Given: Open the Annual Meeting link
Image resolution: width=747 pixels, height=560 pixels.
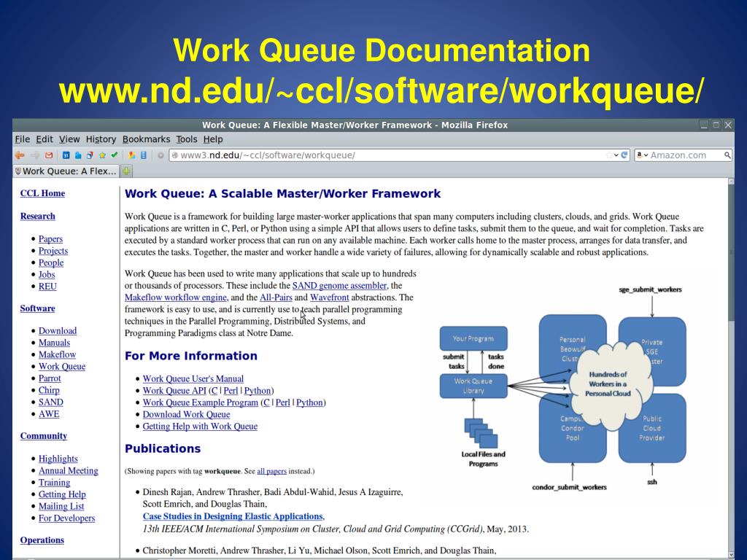Looking at the screenshot, I should [69, 471].
